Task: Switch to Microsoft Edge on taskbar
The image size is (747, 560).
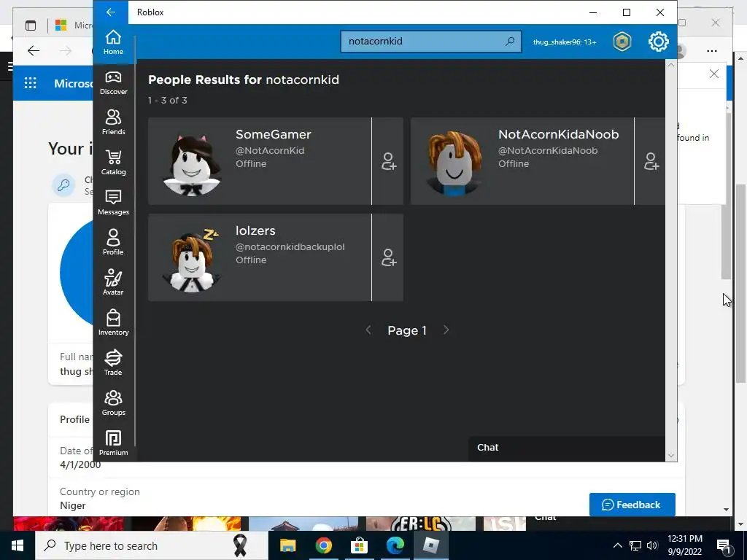Action: tap(395, 545)
